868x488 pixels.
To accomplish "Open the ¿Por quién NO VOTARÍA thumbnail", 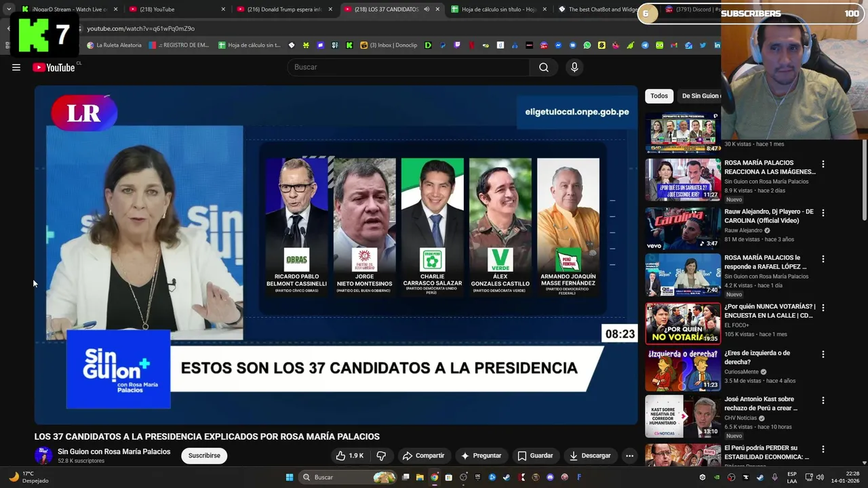I will click(x=683, y=323).
